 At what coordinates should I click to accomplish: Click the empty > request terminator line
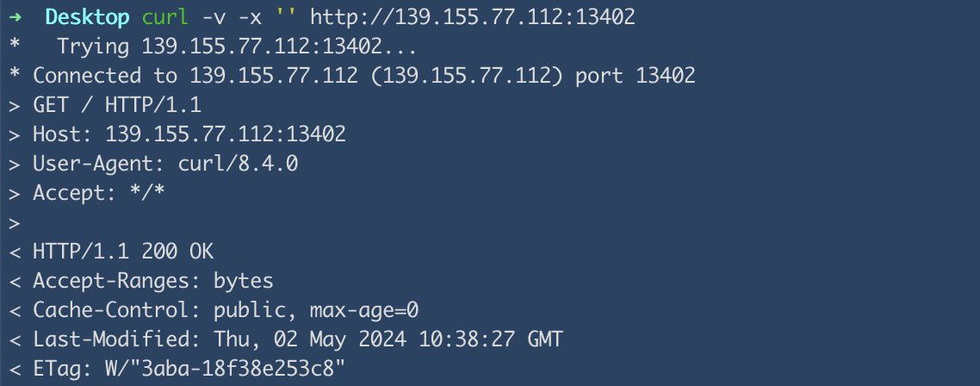pos(14,223)
